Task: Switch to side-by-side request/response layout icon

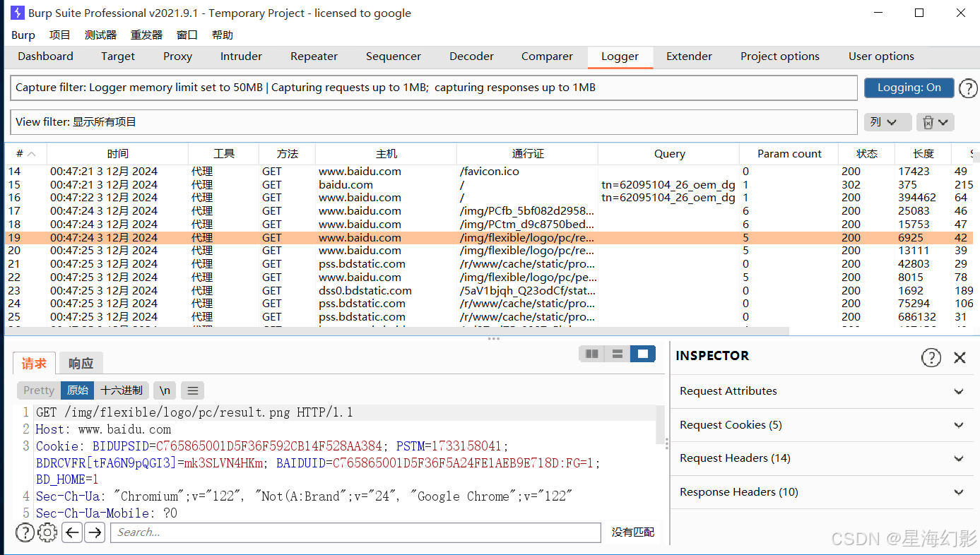Action: [592, 353]
